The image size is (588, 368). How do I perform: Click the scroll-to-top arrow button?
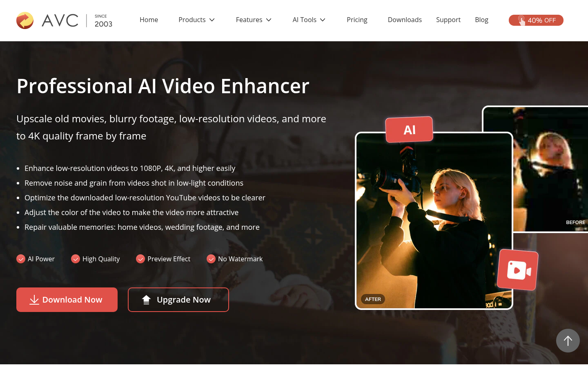(568, 341)
